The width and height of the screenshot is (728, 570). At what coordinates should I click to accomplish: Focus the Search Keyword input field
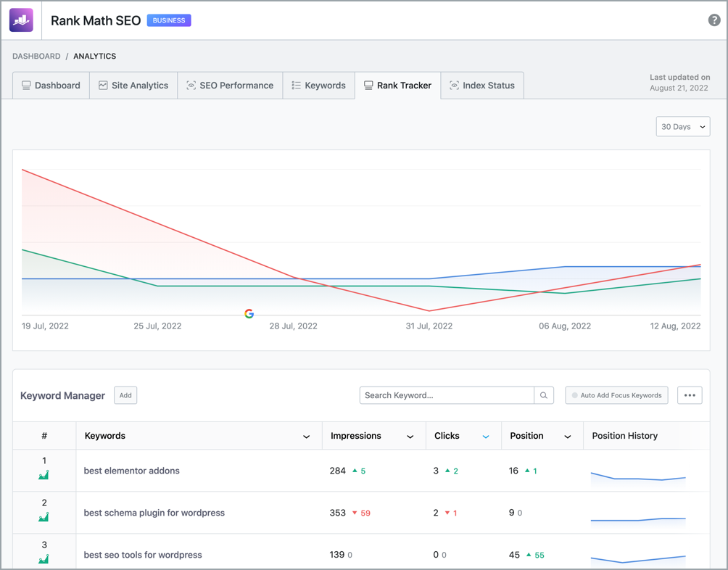coord(447,395)
